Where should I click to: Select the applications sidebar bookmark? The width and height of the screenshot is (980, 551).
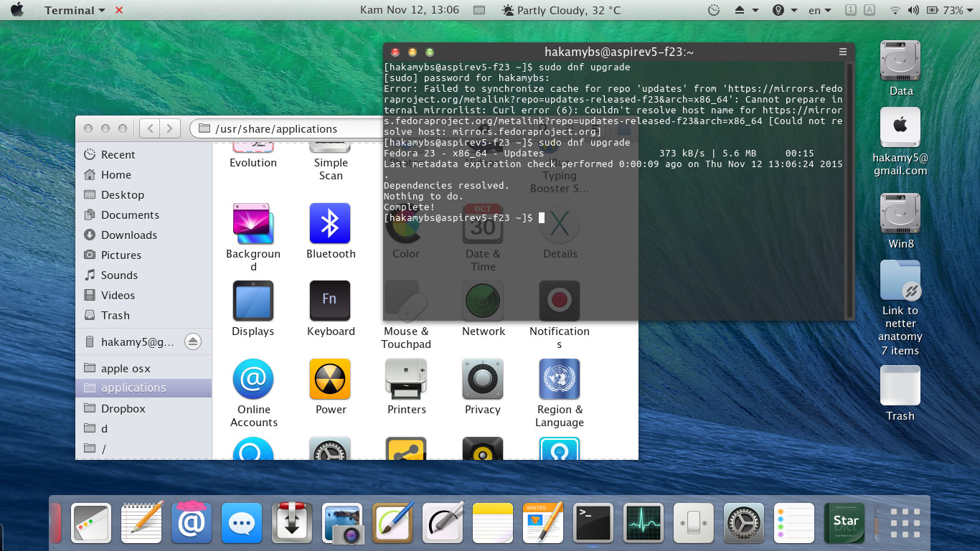tap(143, 387)
